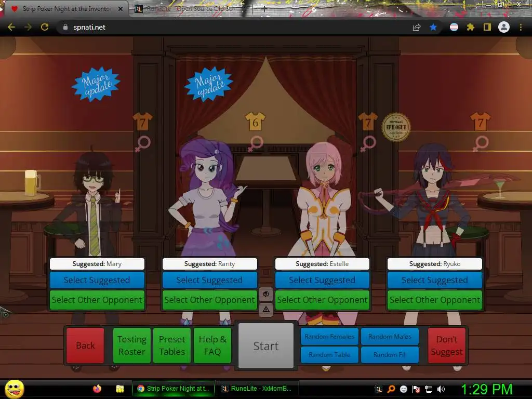Click Estelle's Epilogue badge
Screen dimensions: 532x399
(396, 127)
